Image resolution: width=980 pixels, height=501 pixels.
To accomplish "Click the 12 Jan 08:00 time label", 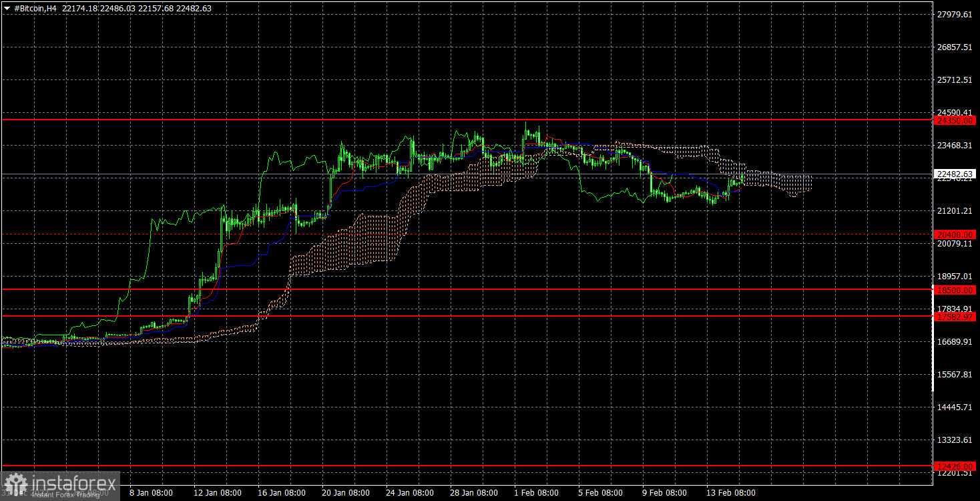I will pos(216,493).
